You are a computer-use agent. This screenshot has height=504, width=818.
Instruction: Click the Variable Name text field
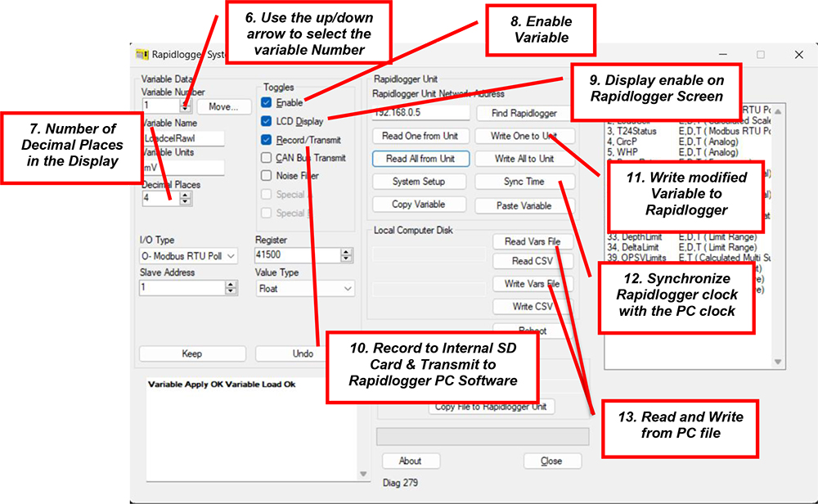click(x=183, y=138)
